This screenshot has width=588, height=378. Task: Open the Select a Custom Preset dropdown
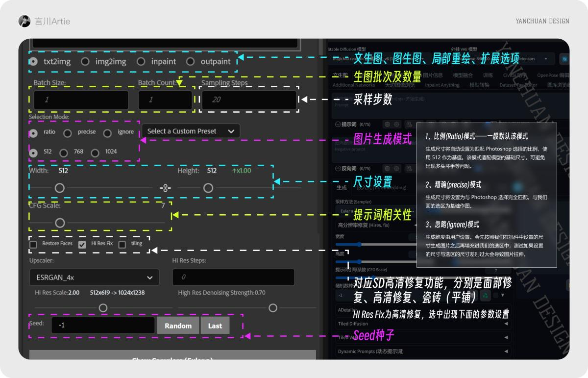(x=191, y=131)
